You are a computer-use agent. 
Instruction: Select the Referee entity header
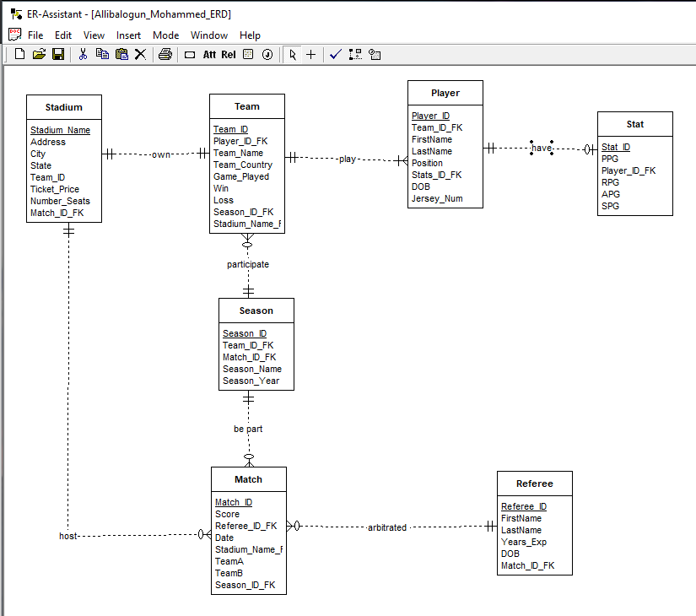coord(534,484)
